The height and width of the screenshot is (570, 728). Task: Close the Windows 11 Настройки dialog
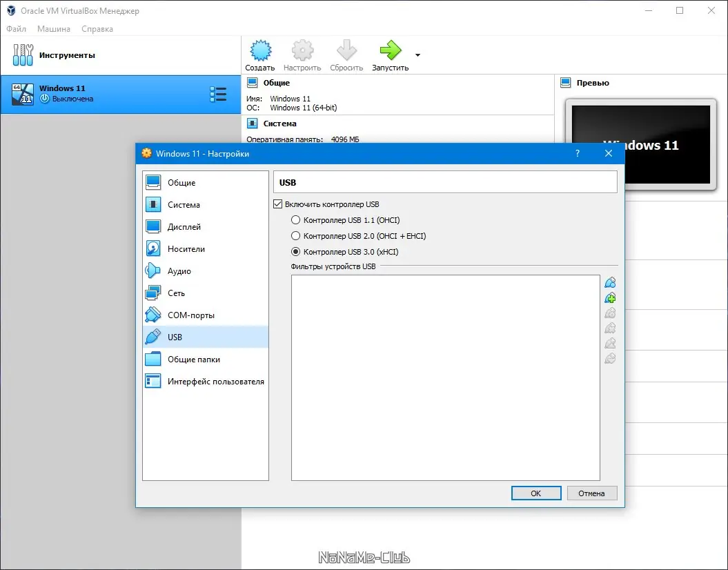pos(608,153)
